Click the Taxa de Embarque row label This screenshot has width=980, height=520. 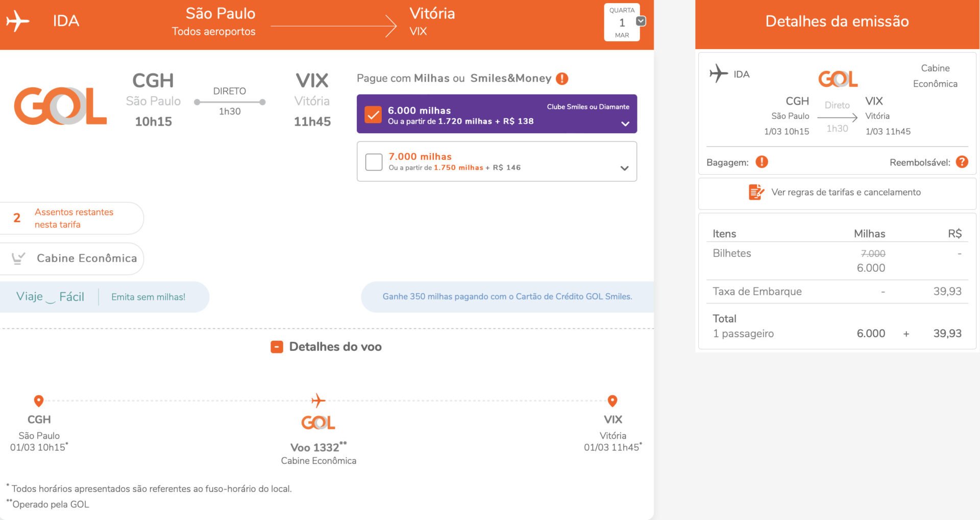point(757,292)
